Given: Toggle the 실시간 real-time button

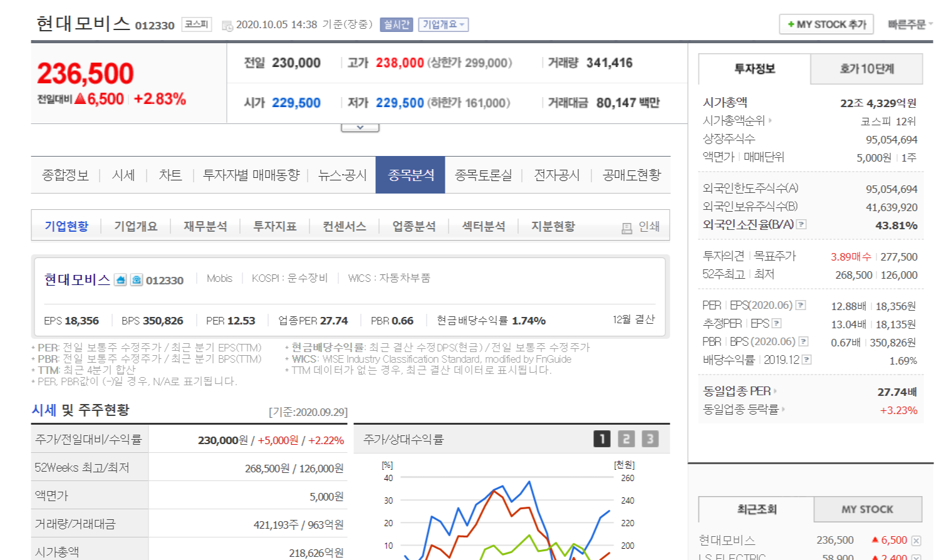Looking at the screenshot, I should 397,24.
